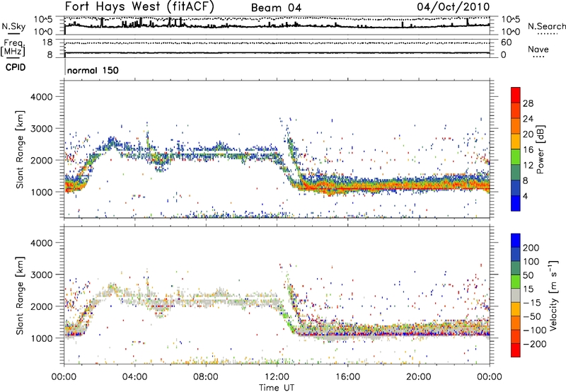Image resolution: width=566 pixels, height=392 pixels.
Task: Click the "-100" value on Velocity colour bar
Action: [x=535, y=330]
